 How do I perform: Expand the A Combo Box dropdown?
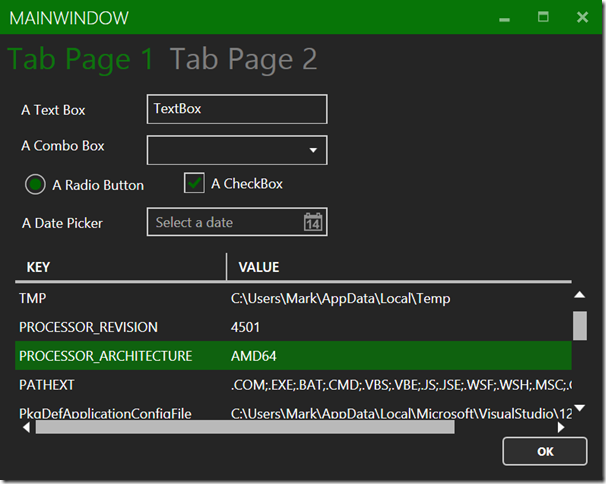coord(313,151)
